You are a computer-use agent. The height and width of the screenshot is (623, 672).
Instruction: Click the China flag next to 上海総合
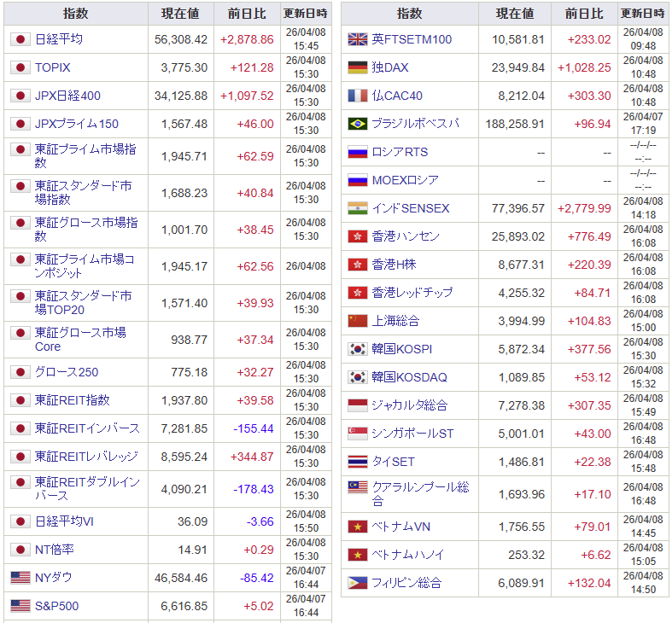coord(358,321)
